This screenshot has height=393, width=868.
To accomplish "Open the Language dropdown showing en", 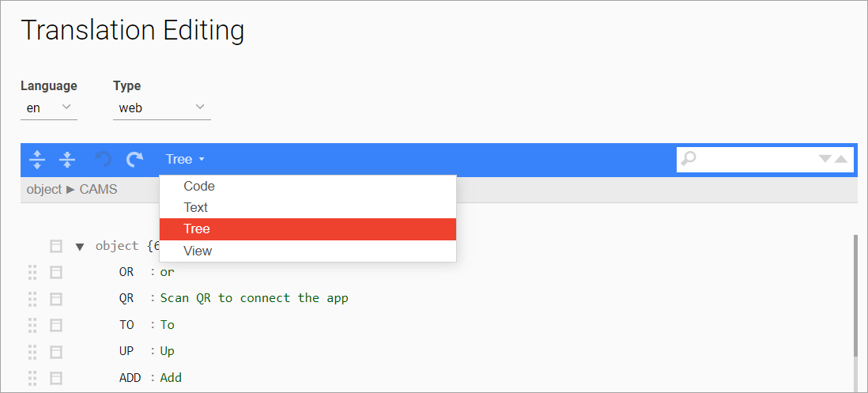I will (48, 108).
